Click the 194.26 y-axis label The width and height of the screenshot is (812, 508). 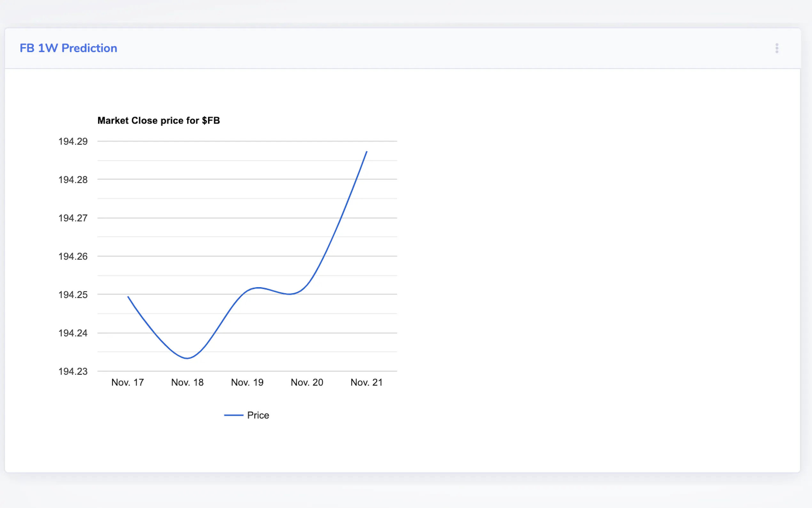[73, 256]
